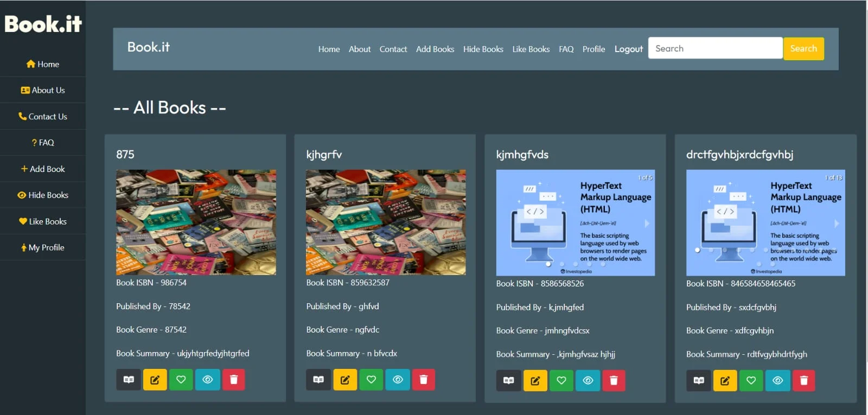Image resolution: width=868 pixels, height=415 pixels.
Task: Toggle visibility of the 875 book with the eye icon
Action: coord(207,380)
